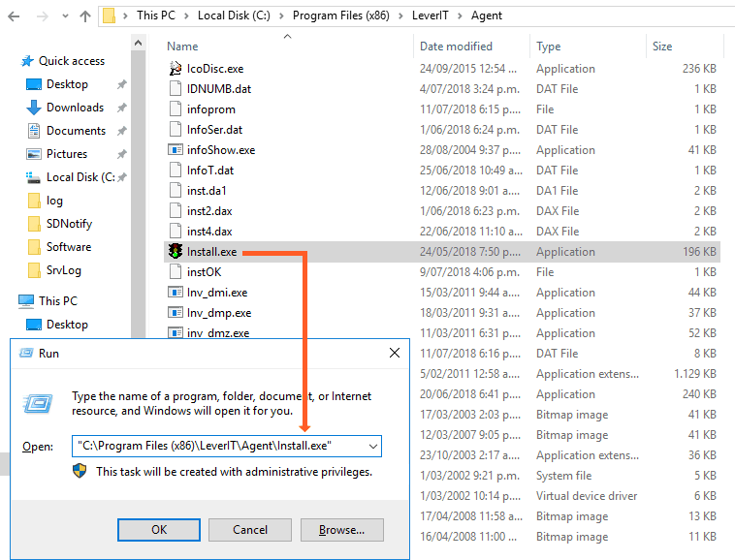The width and height of the screenshot is (735, 560).
Task: Click the sidebar scroll up arrow
Action: pyautogui.click(x=138, y=43)
